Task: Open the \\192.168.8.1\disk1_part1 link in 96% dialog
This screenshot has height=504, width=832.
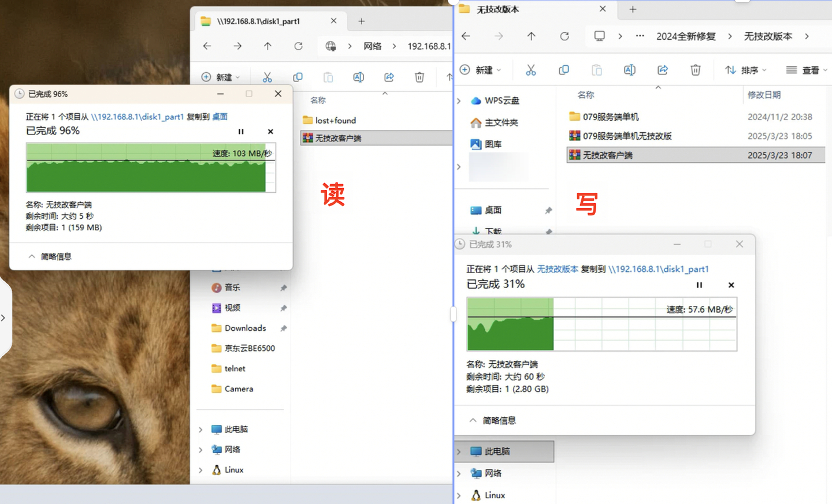Action: [x=138, y=117]
